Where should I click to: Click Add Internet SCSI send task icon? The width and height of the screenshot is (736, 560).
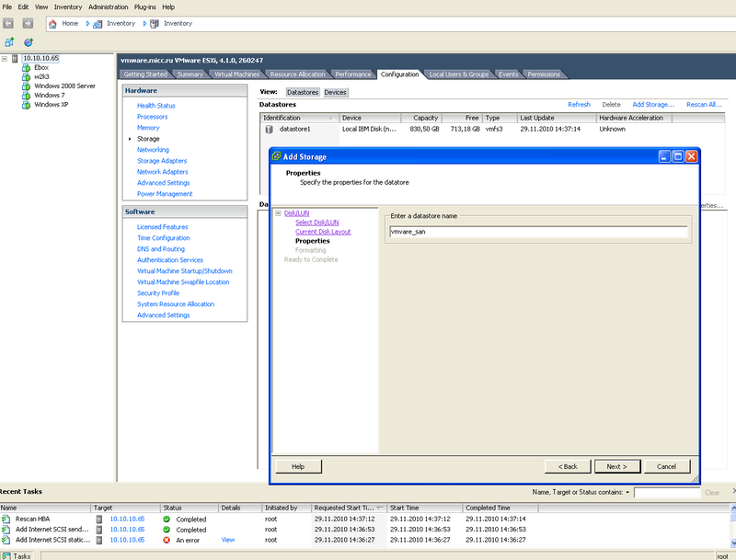(x=6, y=530)
